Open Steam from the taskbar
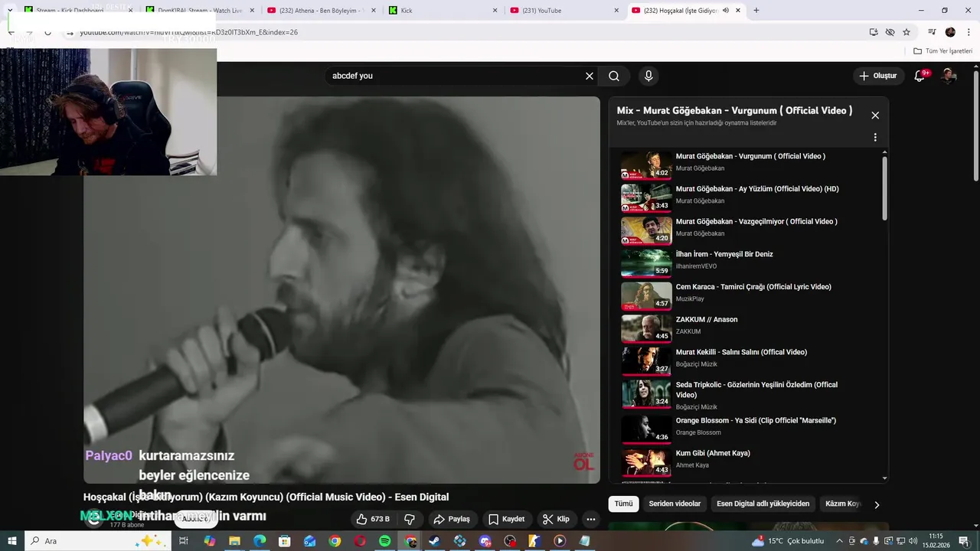The image size is (980, 551). [x=434, y=541]
